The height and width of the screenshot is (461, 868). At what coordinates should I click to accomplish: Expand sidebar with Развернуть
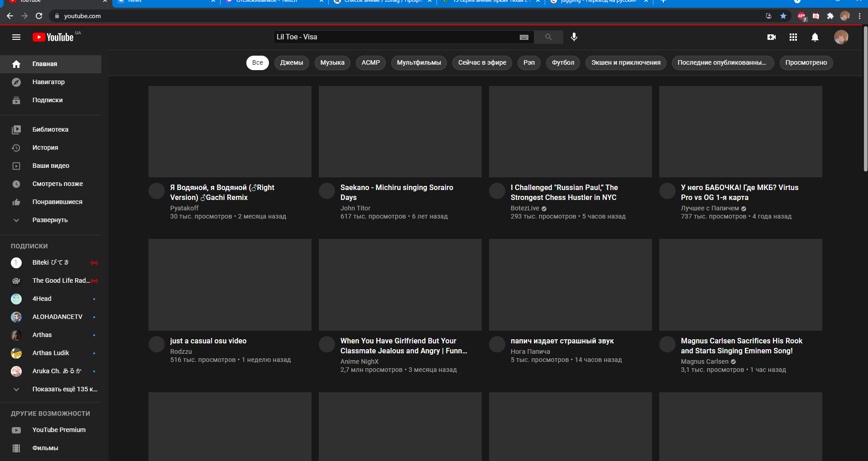click(51, 220)
